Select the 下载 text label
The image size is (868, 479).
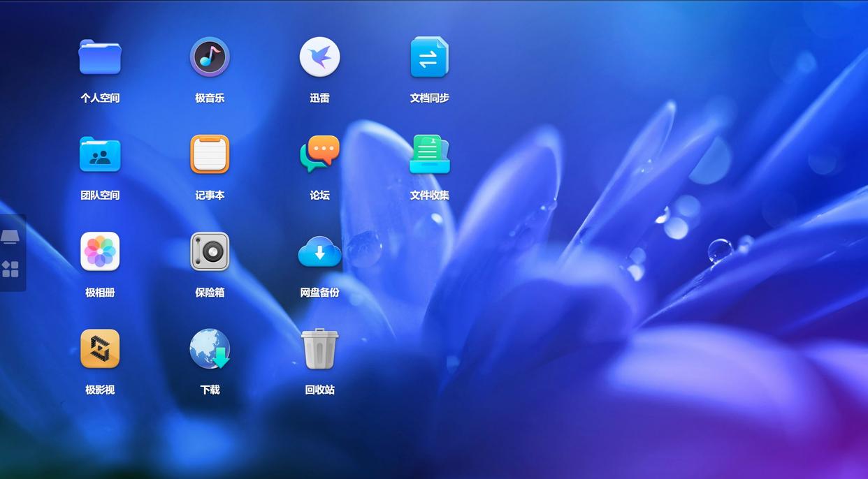pyautogui.click(x=210, y=390)
